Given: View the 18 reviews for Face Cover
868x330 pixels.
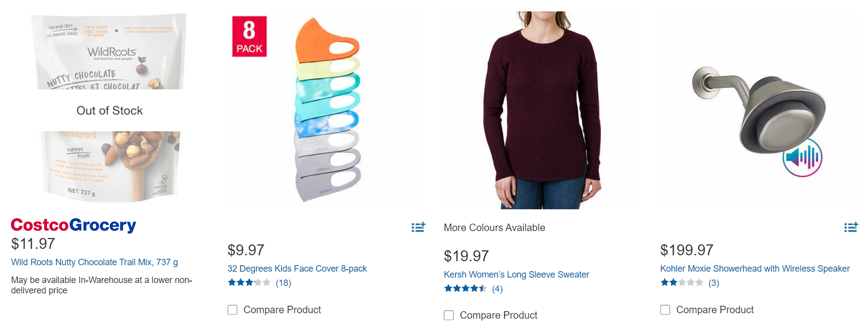Looking at the screenshot, I should pyautogui.click(x=283, y=283).
